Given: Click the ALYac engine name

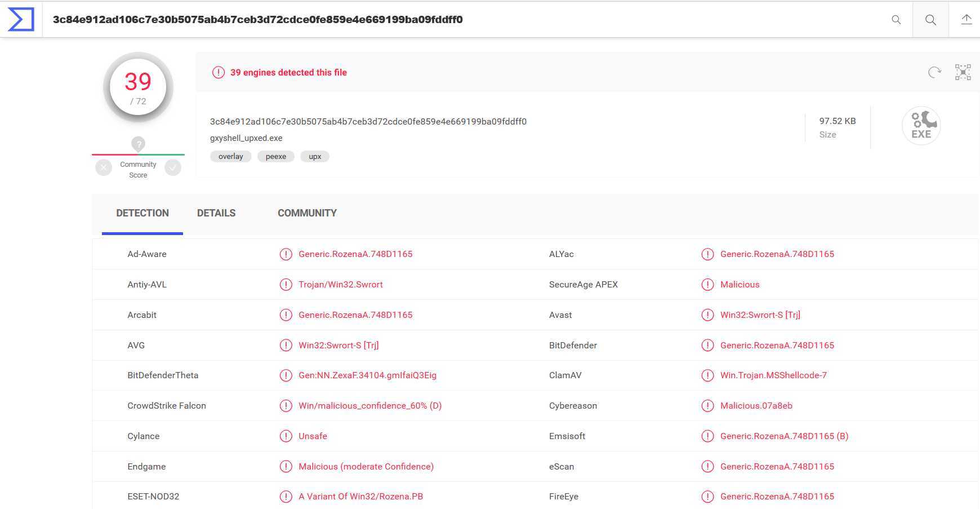Looking at the screenshot, I should pyautogui.click(x=562, y=254).
